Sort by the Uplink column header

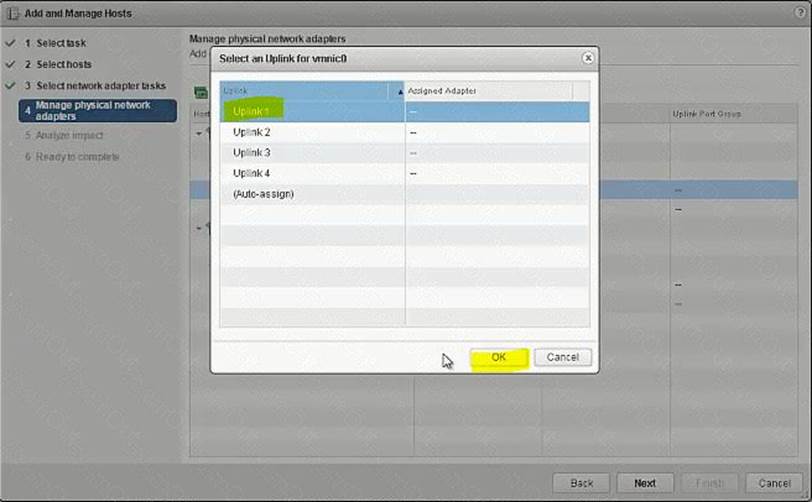click(310, 91)
